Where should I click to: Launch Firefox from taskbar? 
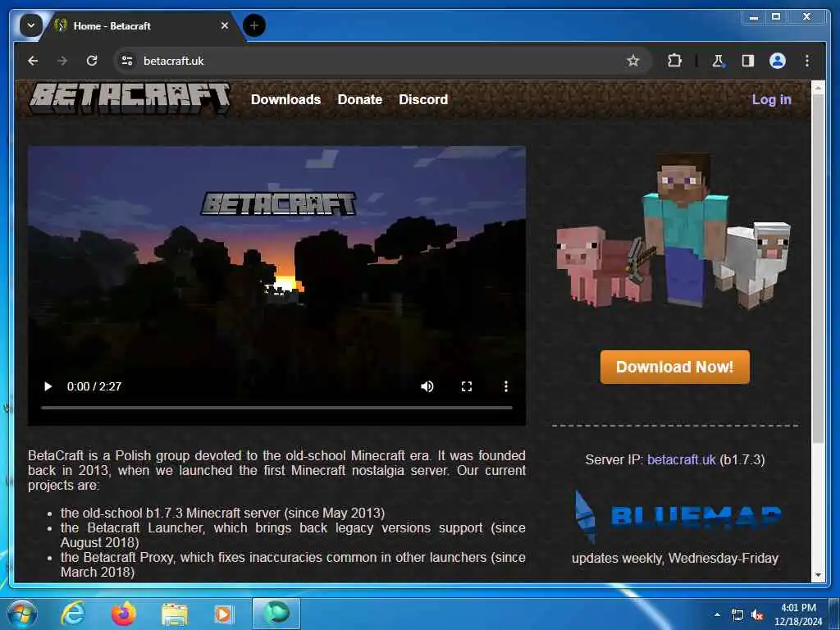coord(124,614)
